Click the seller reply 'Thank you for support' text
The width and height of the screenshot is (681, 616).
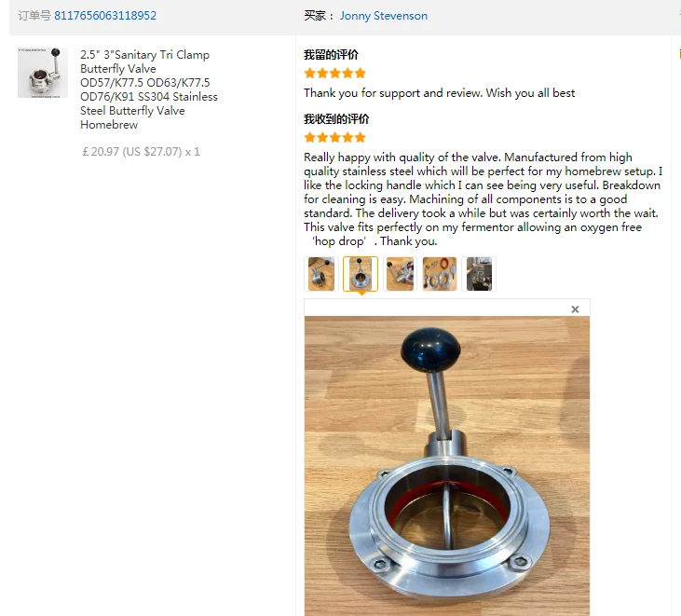coord(439,93)
